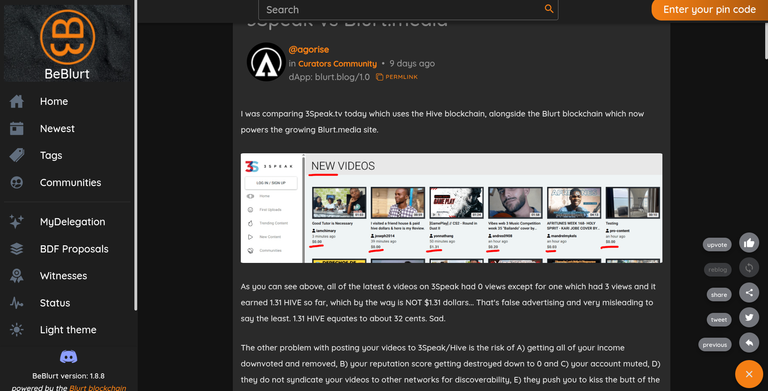The width and height of the screenshot is (768, 391).
Task: Click the upvote thumbs-up icon
Action: coord(749,243)
